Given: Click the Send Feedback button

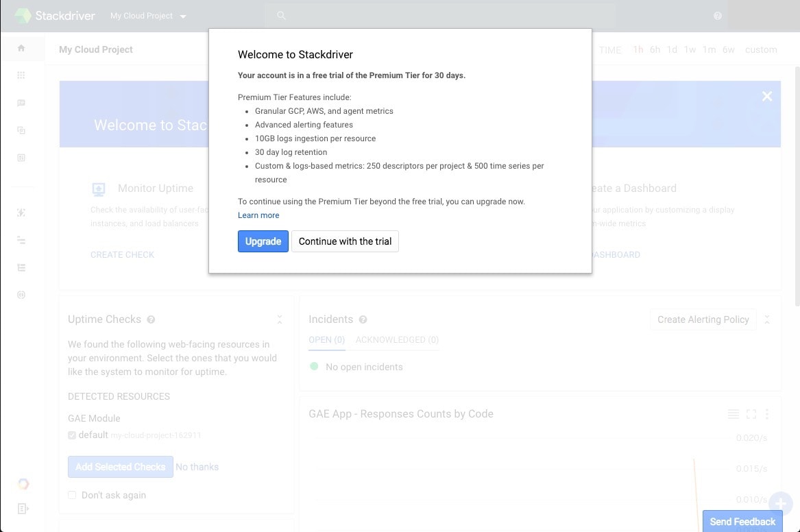Looking at the screenshot, I should (742, 521).
